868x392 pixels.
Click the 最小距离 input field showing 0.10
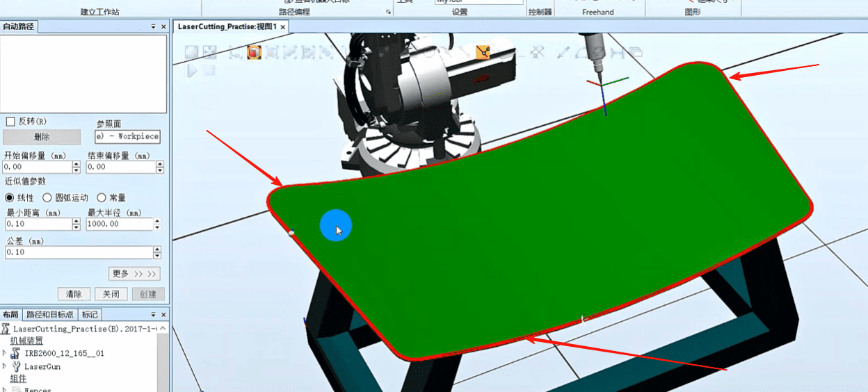(38, 224)
